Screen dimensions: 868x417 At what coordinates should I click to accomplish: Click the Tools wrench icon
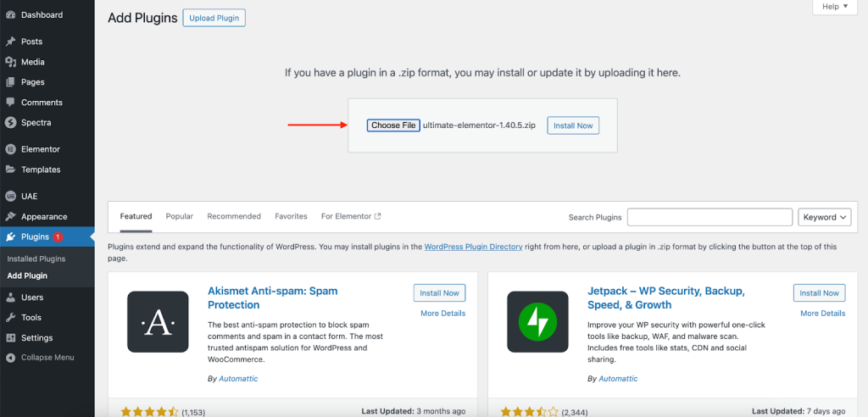(x=10, y=318)
